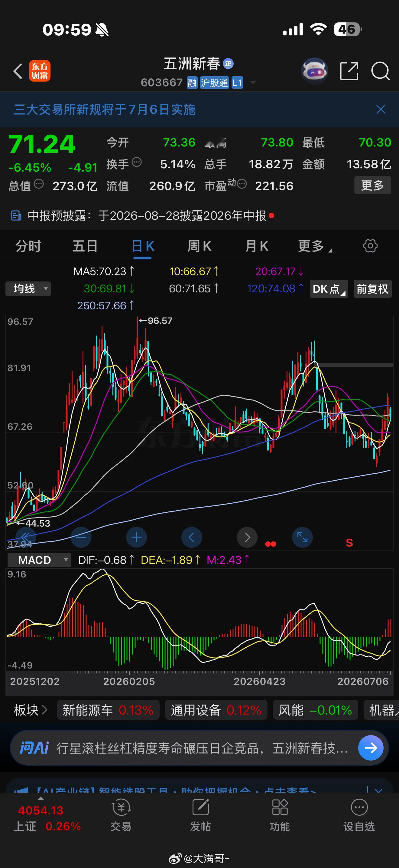Select the 日K tab
Image resolution: width=399 pixels, height=868 pixels.
point(143,246)
